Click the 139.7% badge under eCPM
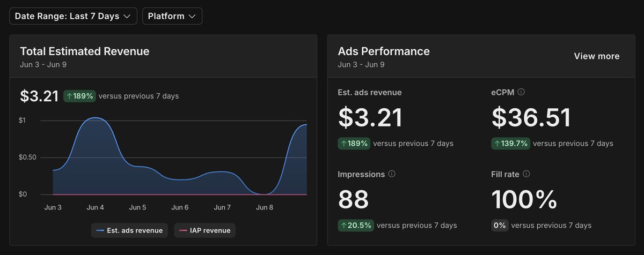The width and height of the screenshot is (644, 255). pos(510,144)
